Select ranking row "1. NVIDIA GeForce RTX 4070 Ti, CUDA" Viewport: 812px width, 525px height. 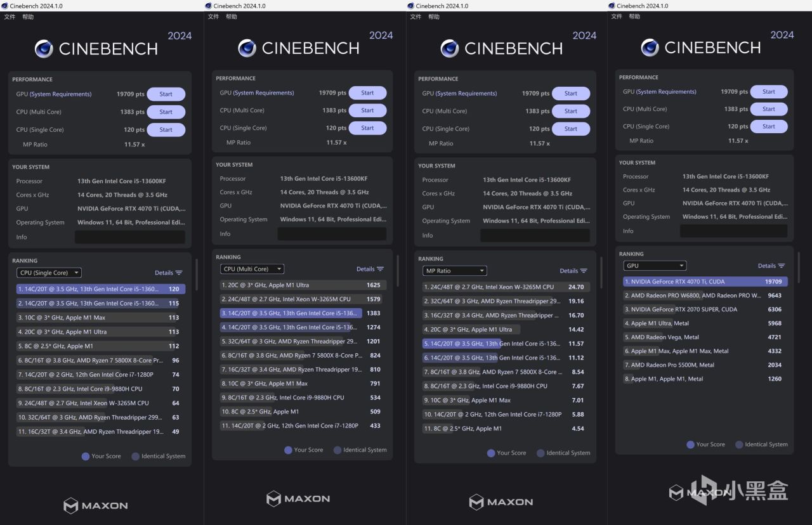coord(705,282)
